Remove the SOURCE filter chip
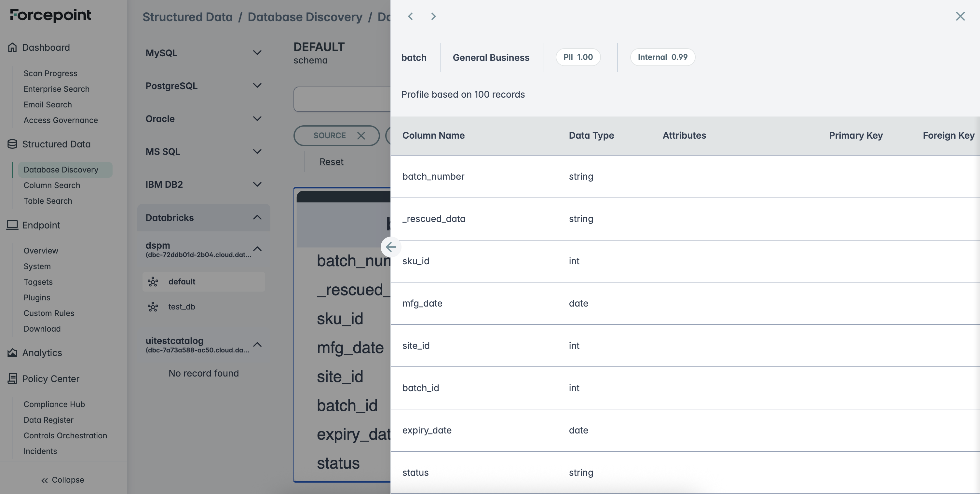Screen dimensions: 980x494 [361, 135]
